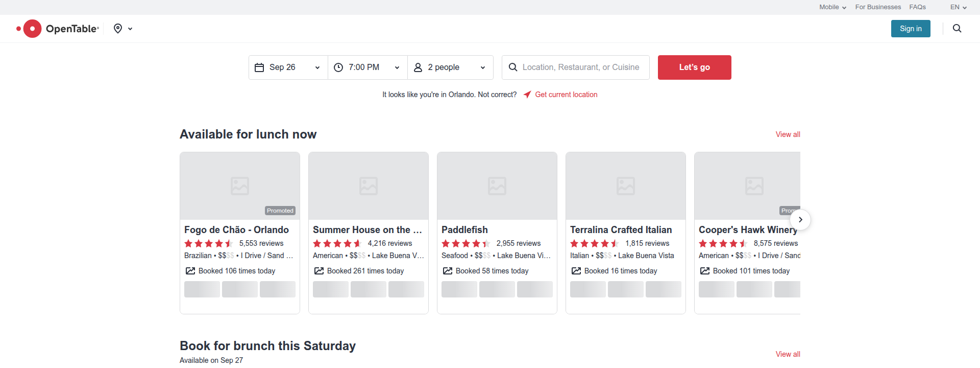Viewport: 980px width, 368px height.
Task: Click the calendar icon in date picker
Action: point(259,67)
